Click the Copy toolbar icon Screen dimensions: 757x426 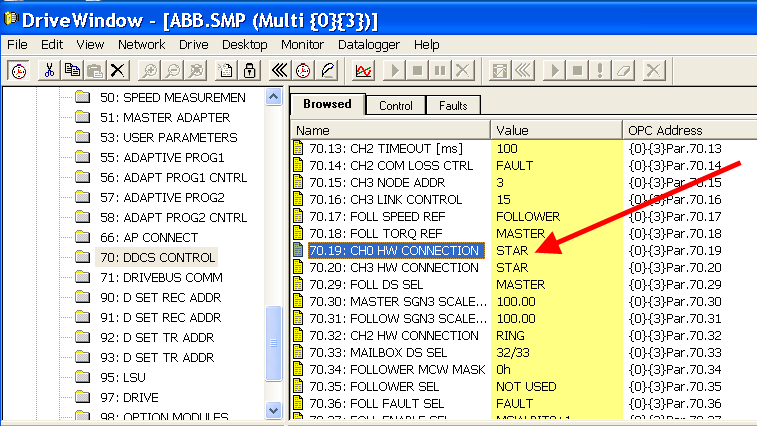(71, 70)
